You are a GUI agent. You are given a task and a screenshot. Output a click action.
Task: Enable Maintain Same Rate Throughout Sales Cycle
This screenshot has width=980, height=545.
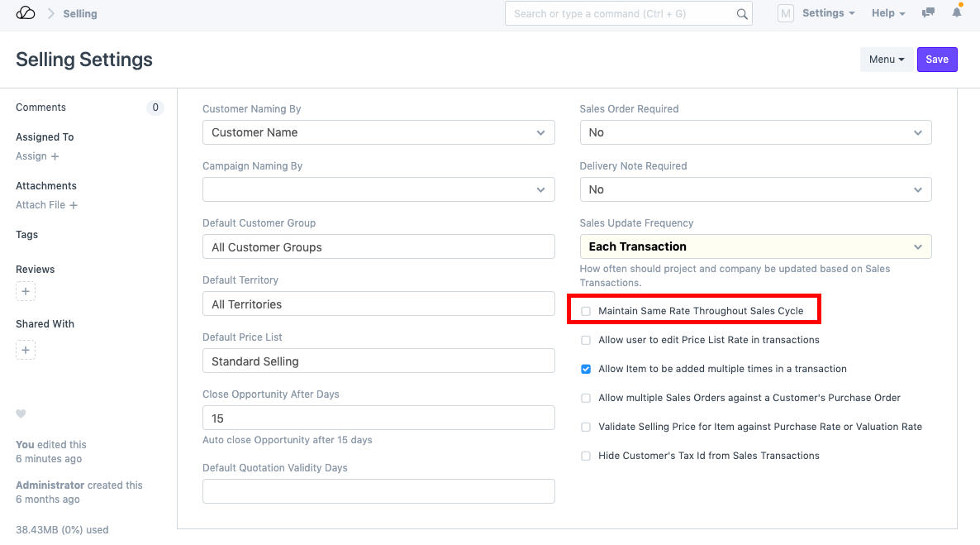tap(586, 311)
